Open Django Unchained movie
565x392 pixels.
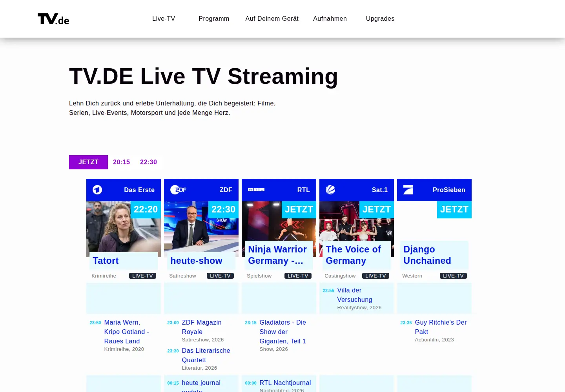pyautogui.click(x=427, y=255)
